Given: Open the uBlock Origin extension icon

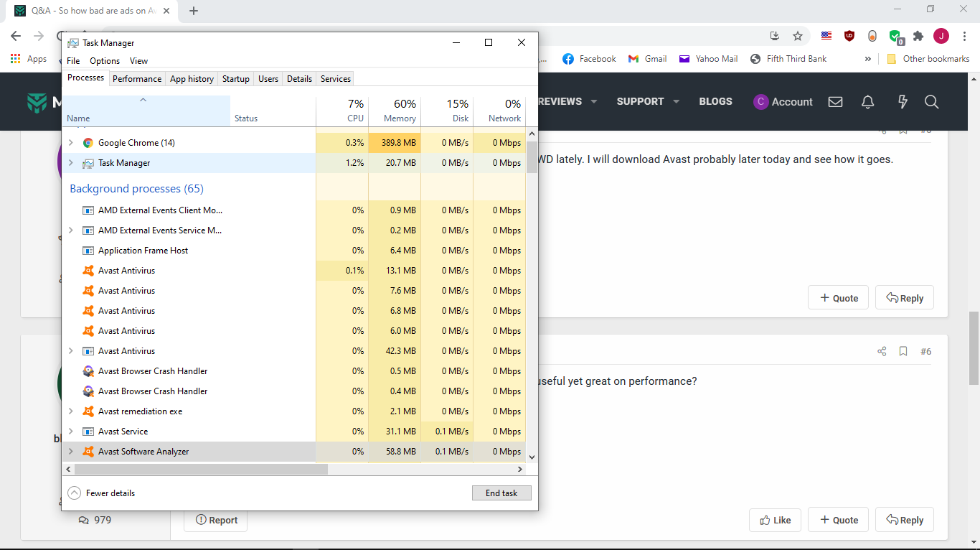Looking at the screenshot, I should pos(849,36).
